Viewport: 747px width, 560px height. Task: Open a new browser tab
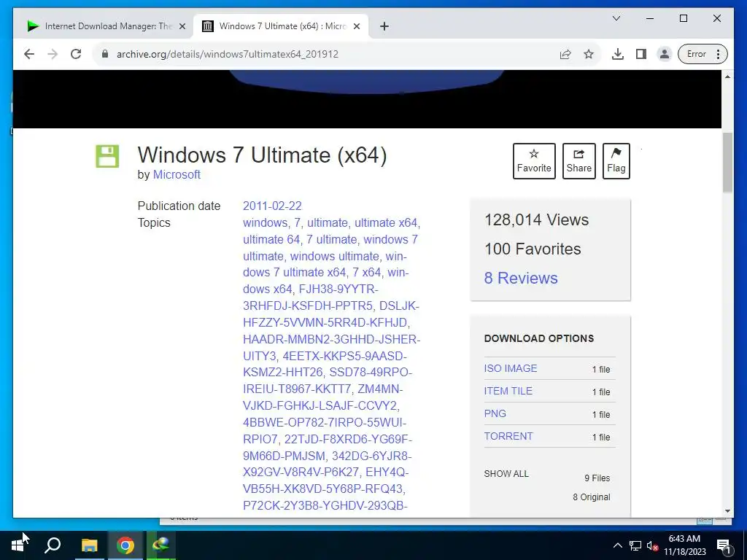click(384, 26)
